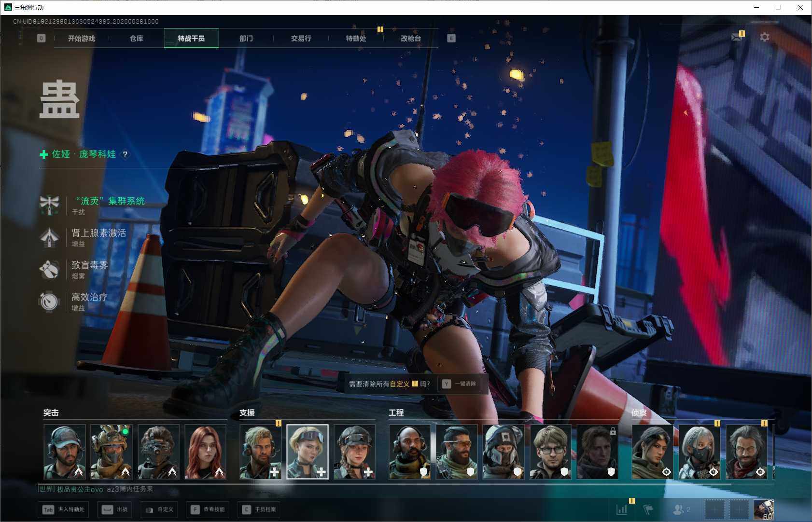Click the 自定义 customize button
The image size is (812, 522).
tap(159, 509)
